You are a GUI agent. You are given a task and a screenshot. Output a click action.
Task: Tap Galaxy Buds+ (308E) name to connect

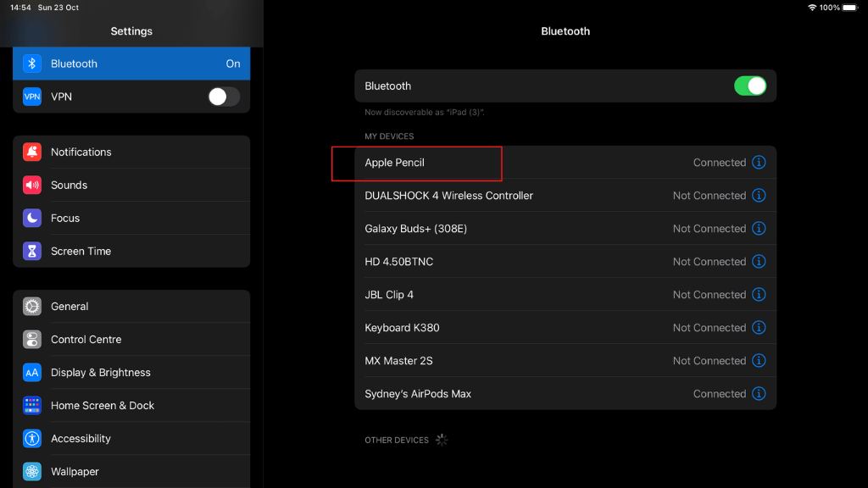point(415,229)
